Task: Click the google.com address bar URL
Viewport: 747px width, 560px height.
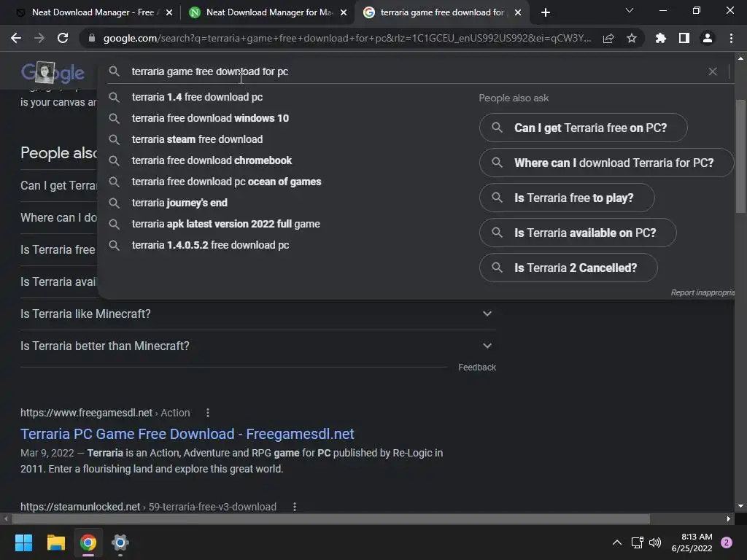Action: point(347,38)
